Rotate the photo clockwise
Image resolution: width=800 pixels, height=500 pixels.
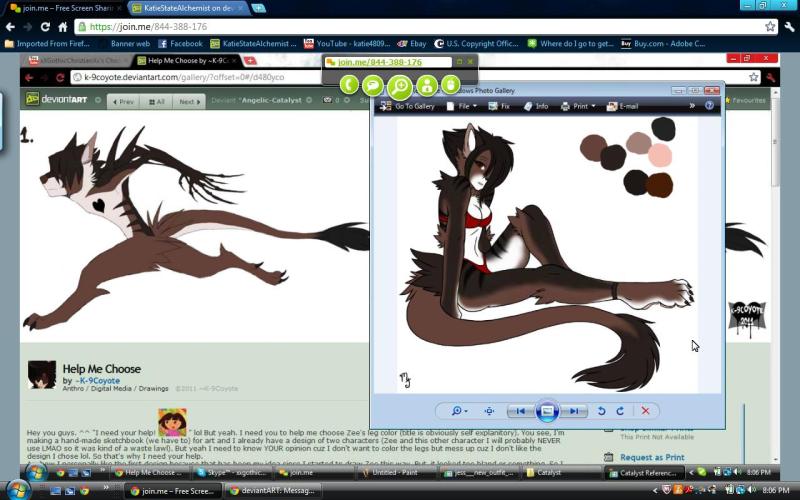620,411
